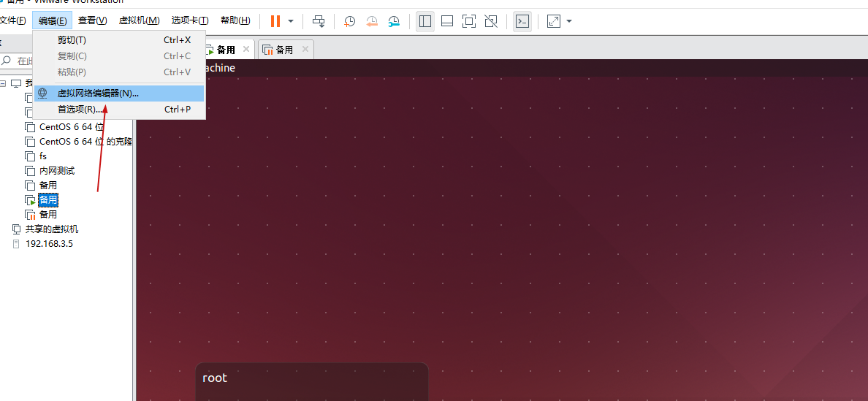Click the magnifier icon in library search
Viewport: 868px width, 401px height.
[x=7, y=61]
